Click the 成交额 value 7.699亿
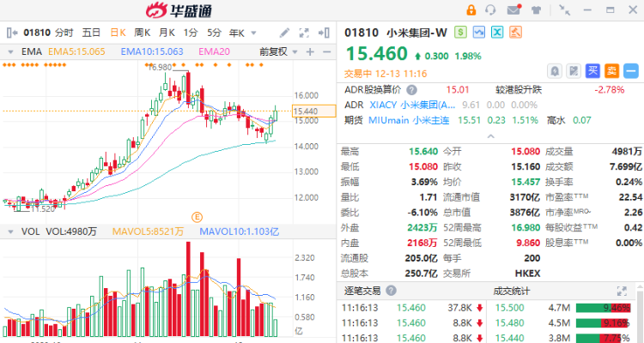The image size is (644, 343). 625,166
